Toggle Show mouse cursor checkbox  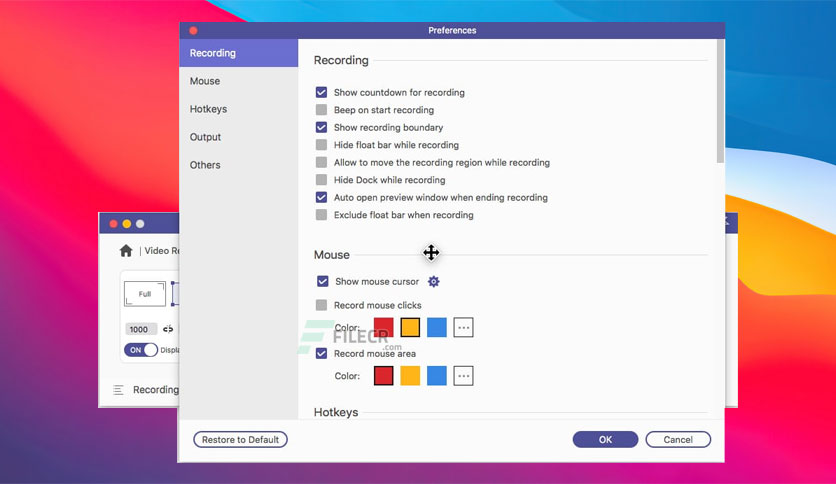[323, 281]
